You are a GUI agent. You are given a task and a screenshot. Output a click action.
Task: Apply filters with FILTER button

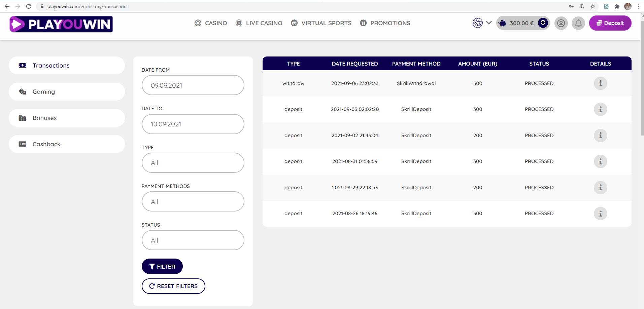tap(162, 266)
